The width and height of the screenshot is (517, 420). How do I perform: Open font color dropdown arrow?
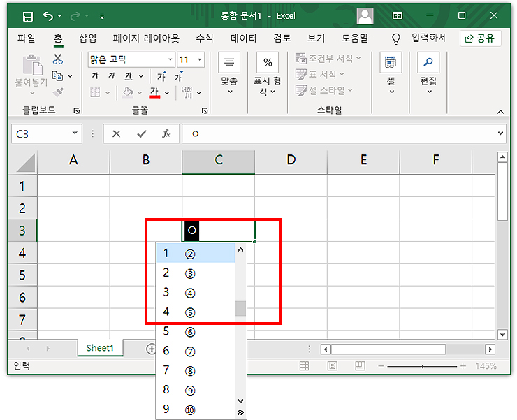coord(167,93)
